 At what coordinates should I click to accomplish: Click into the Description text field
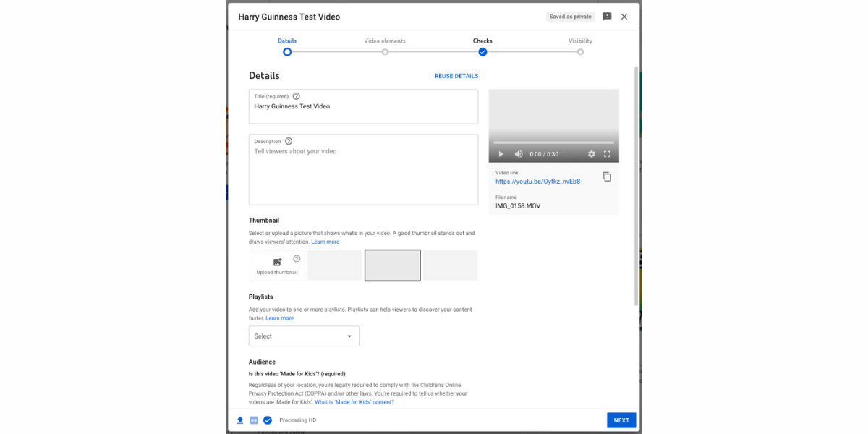point(364,169)
